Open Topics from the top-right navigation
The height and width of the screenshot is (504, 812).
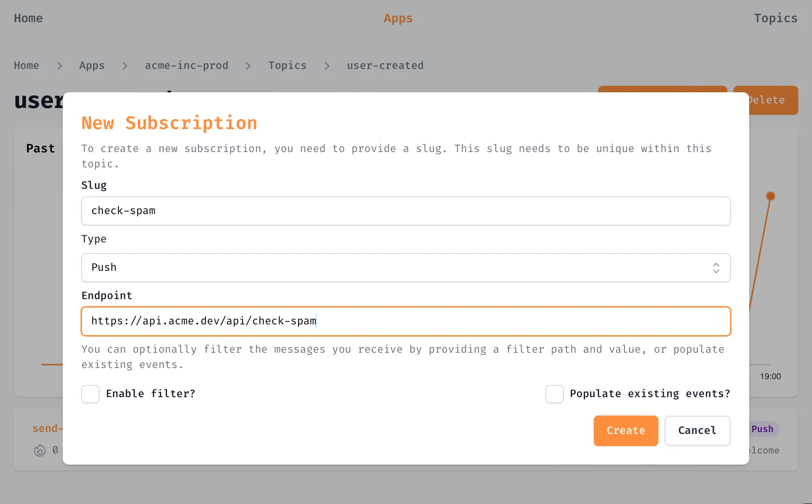pyautogui.click(x=775, y=18)
